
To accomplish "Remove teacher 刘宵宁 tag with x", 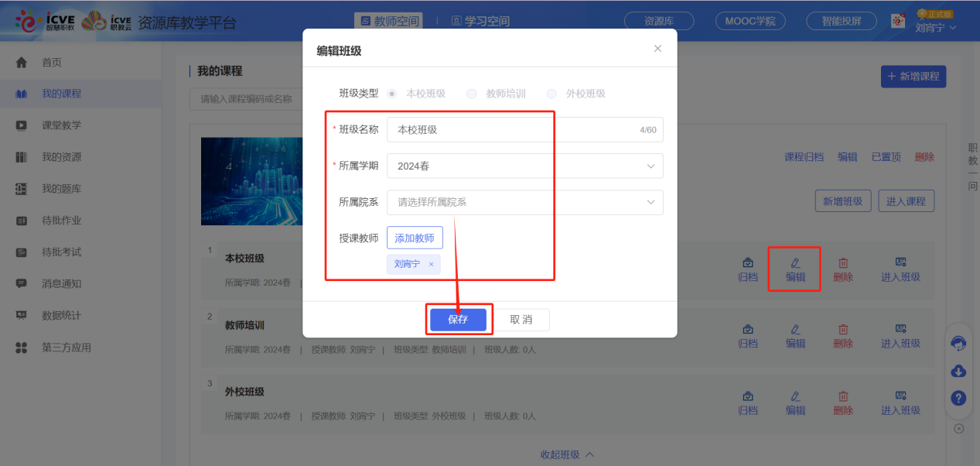I will point(431,265).
